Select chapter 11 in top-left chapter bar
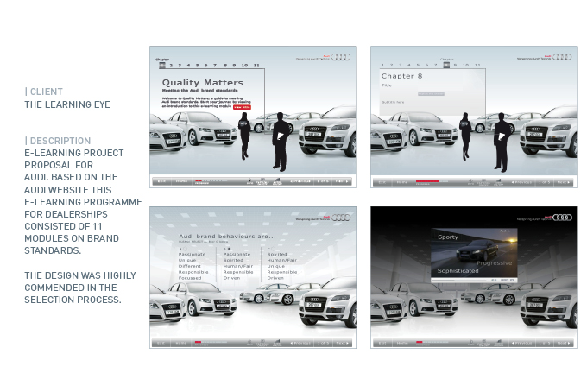 [x=256, y=65]
